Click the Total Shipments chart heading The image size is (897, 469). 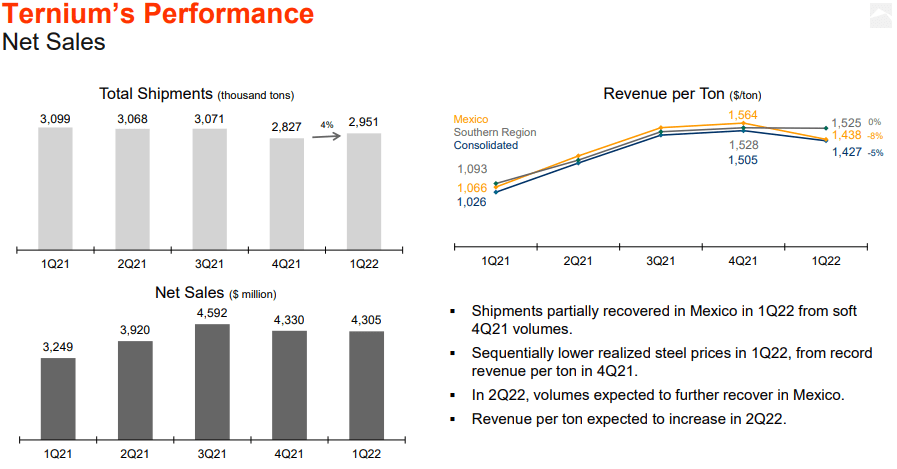pos(196,94)
